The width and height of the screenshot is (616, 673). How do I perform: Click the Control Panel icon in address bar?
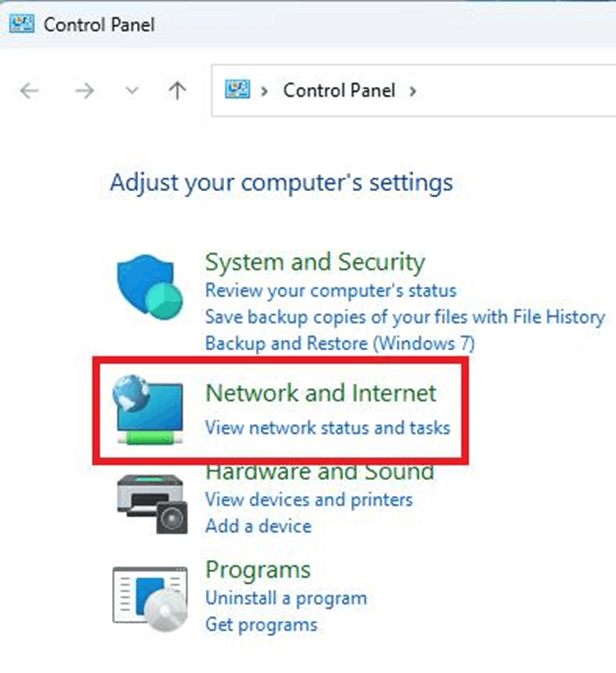tap(237, 90)
